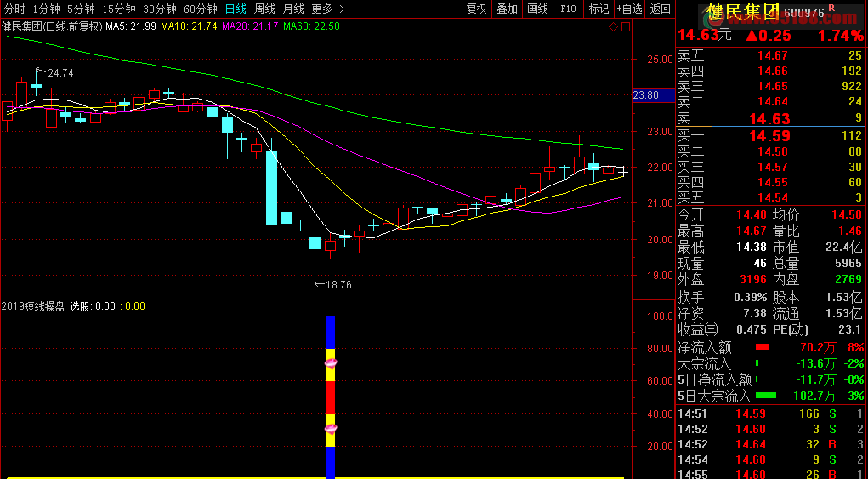Switch to the 60分钟 period tab
The image size is (868, 479).
coord(201,9)
